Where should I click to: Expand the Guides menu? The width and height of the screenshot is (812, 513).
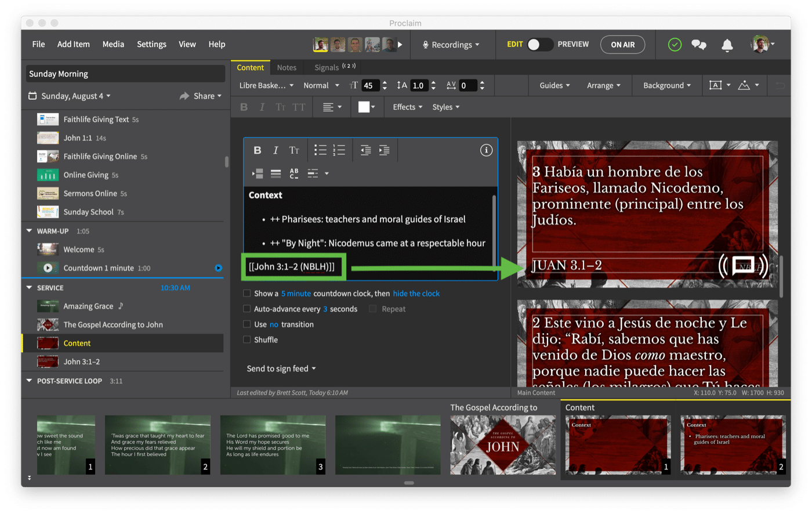pyautogui.click(x=554, y=85)
